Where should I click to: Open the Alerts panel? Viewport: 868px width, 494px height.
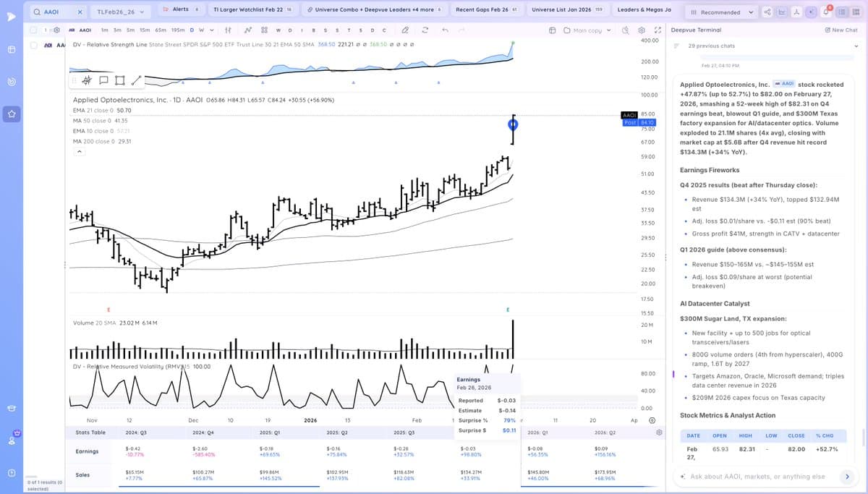(180, 9)
